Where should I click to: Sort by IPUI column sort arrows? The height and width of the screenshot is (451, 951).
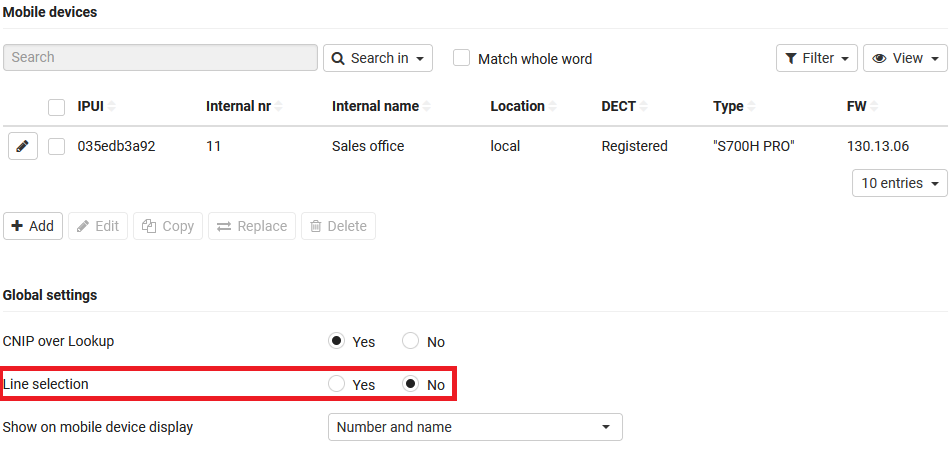[112, 107]
